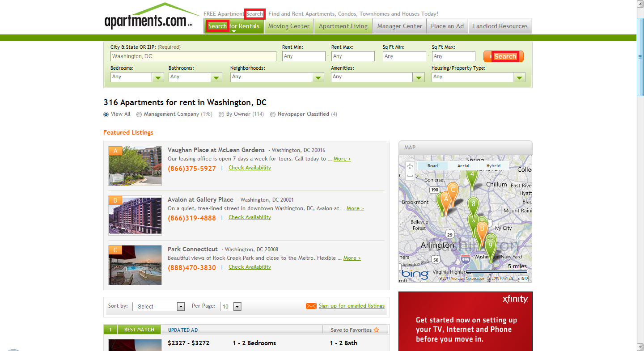The width and height of the screenshot is (644, 351).
Task: Open the Manager Center tab
Action: pyautogui.click(x=399, y=26)
